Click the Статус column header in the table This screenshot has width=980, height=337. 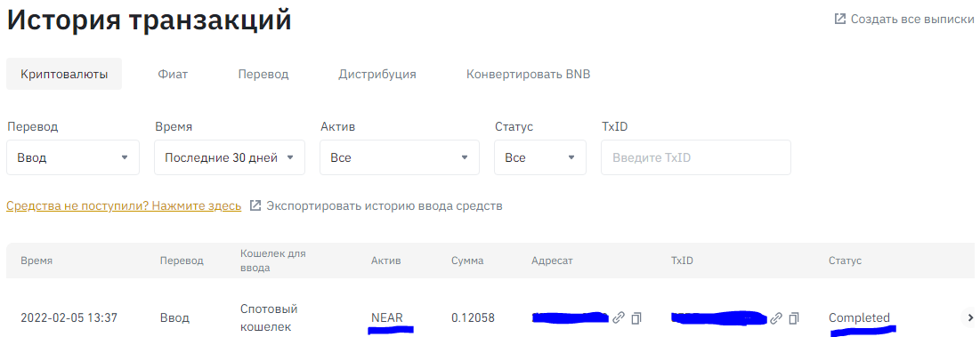tap(845, 261)
